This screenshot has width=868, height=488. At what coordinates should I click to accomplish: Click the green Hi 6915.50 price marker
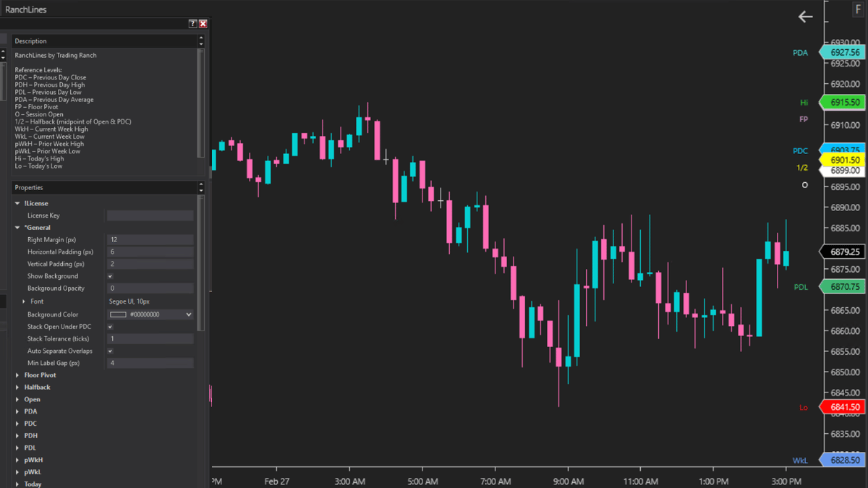pos(844,103)
